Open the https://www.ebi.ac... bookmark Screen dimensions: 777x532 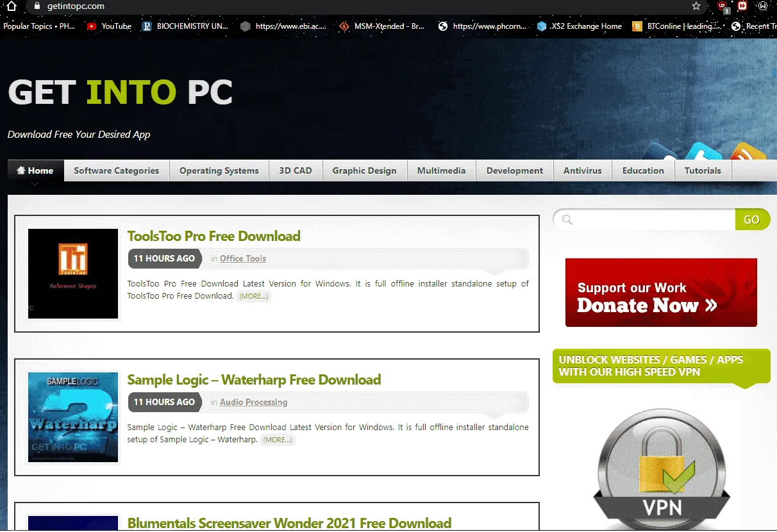coord(283,26)
